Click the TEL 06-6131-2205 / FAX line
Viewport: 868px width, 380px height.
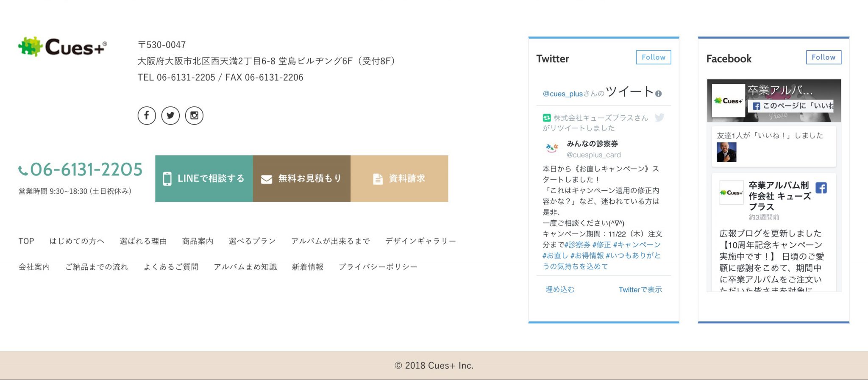220,78
